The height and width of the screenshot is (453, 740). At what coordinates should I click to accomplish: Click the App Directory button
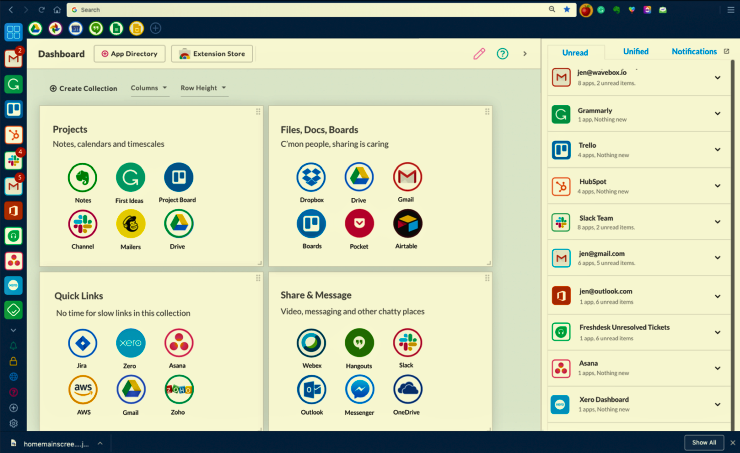129,54
